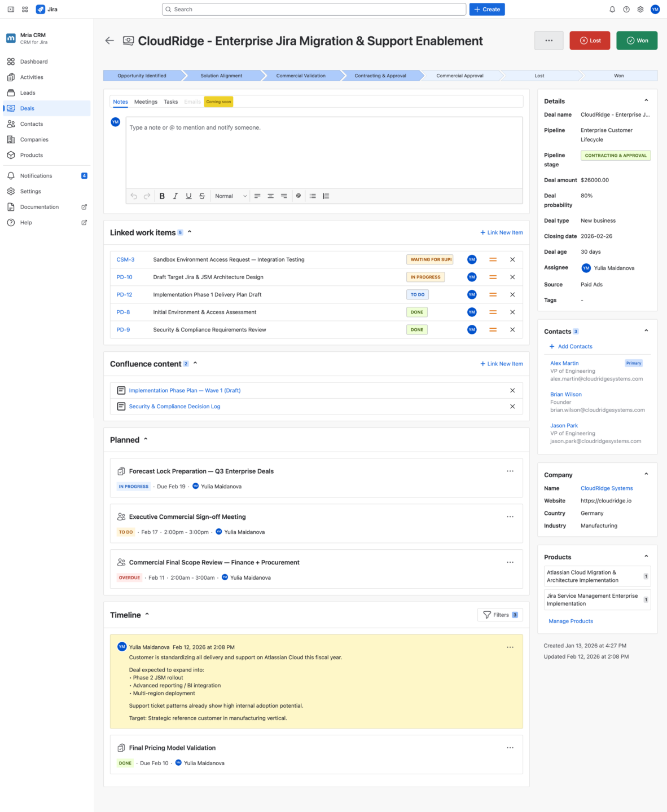
Task: Click the undo icon in note editor
Action: point(134,196)
